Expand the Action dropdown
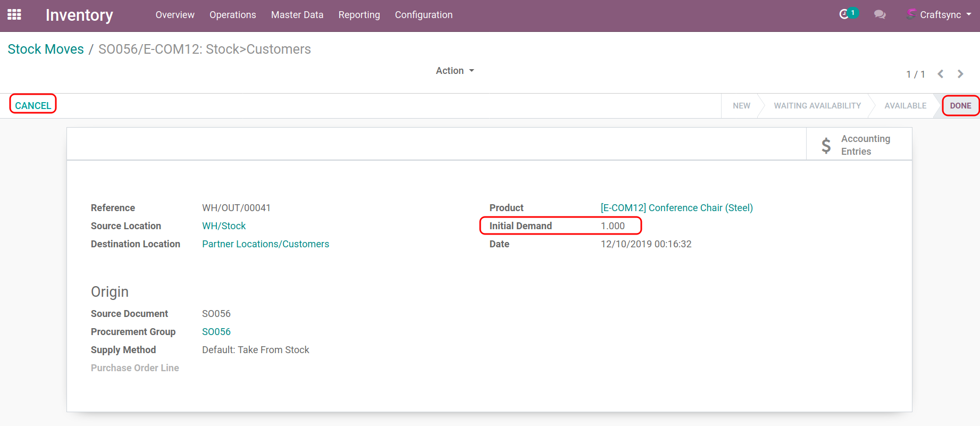The height and width of the screenshot is (426, 980). [x=455, y=71]
